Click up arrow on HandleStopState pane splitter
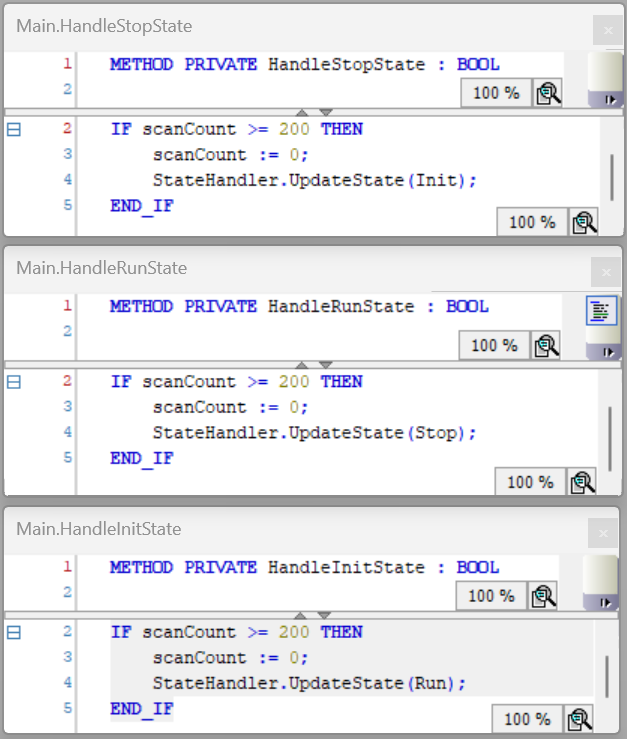Image resolution: width=627 pixels, height=739 pixels. [x=302, y=112]
